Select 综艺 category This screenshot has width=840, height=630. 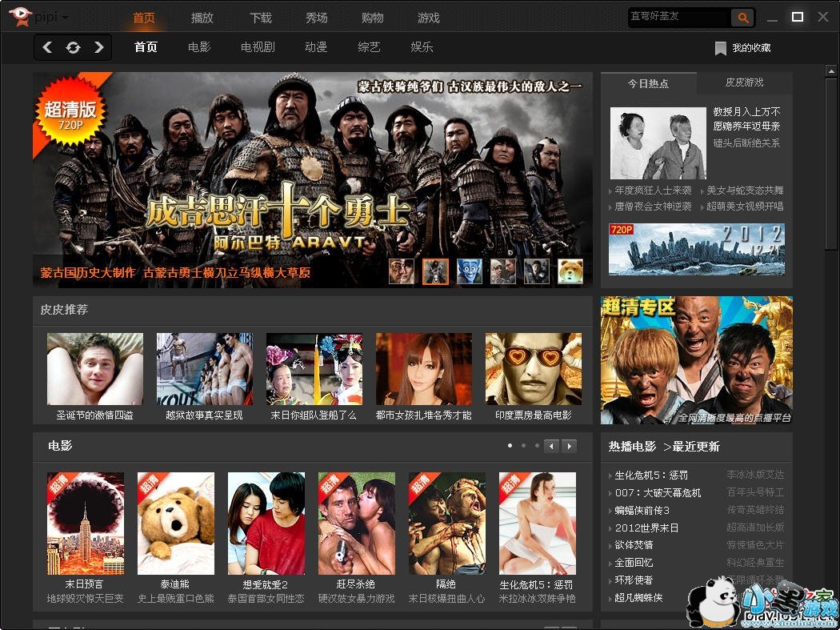[369, 47]
